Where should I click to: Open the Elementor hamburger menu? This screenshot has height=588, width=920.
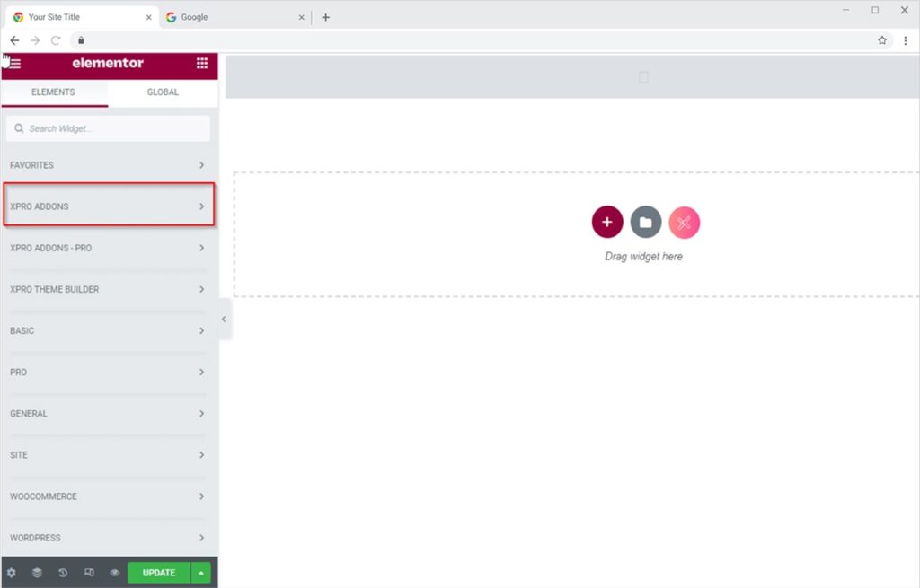[x=15, y=64]
